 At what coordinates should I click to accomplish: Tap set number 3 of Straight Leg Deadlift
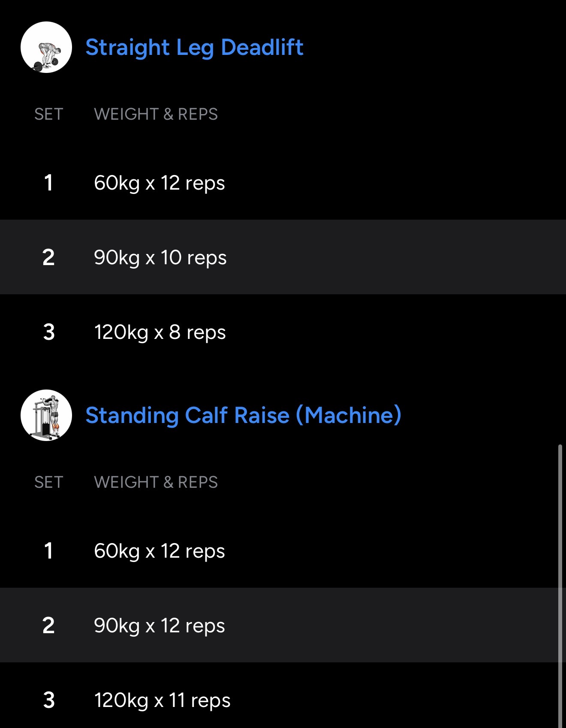coord(49,332)
